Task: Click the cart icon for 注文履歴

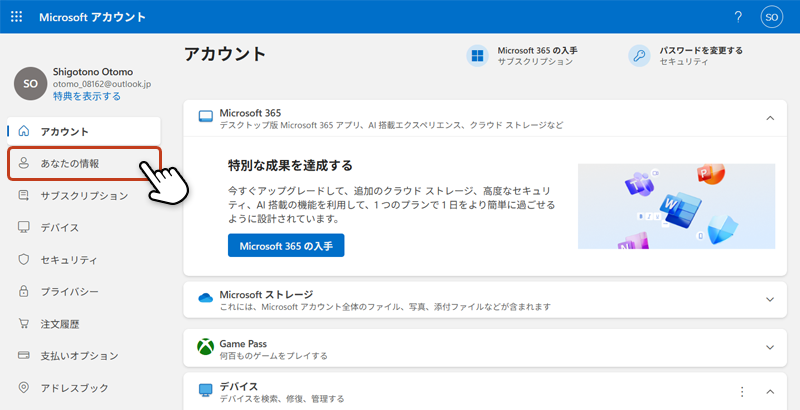Action: (23, 324)
